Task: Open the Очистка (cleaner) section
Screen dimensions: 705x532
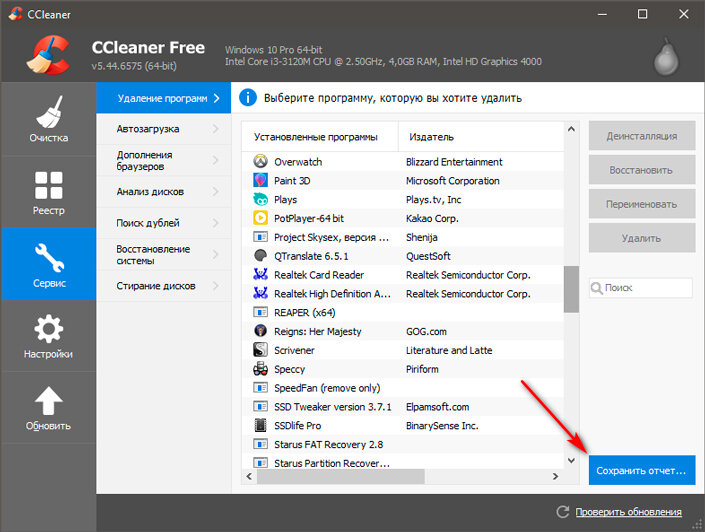Action: click(x=49, y=119)
